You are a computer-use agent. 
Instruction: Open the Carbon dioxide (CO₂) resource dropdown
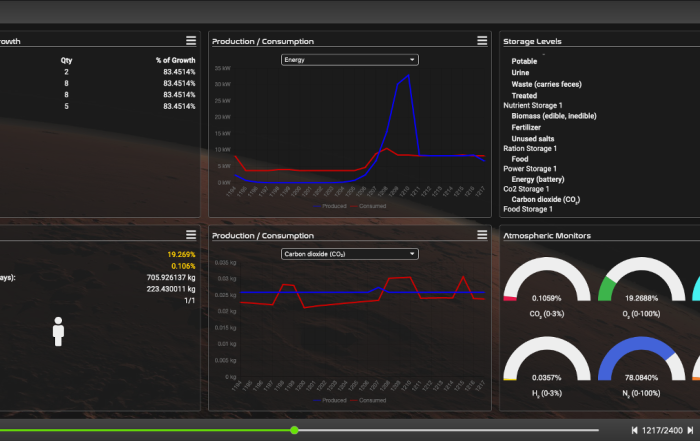coord(349,254)
